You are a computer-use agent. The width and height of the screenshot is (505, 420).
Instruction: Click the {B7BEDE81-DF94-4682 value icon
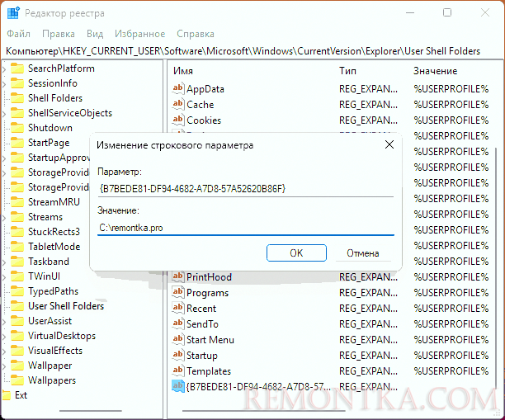click(177, 386)
